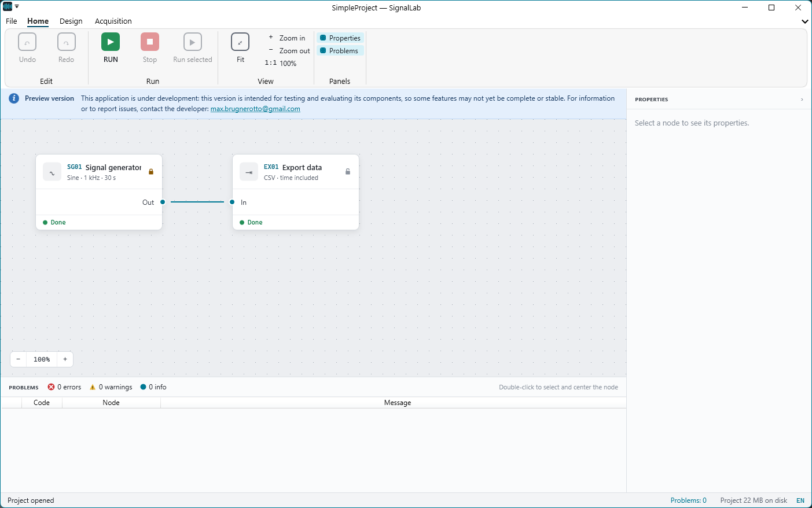Switch to the Home tab
812x508 pixels.
pyautogui.click(x=38, y=21)
